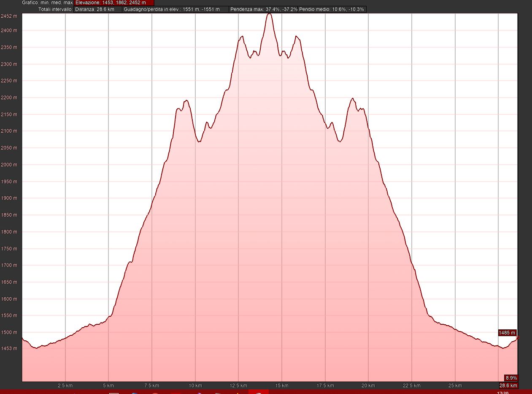Click the highest summit peak on the profile

[x=270, y=14]
